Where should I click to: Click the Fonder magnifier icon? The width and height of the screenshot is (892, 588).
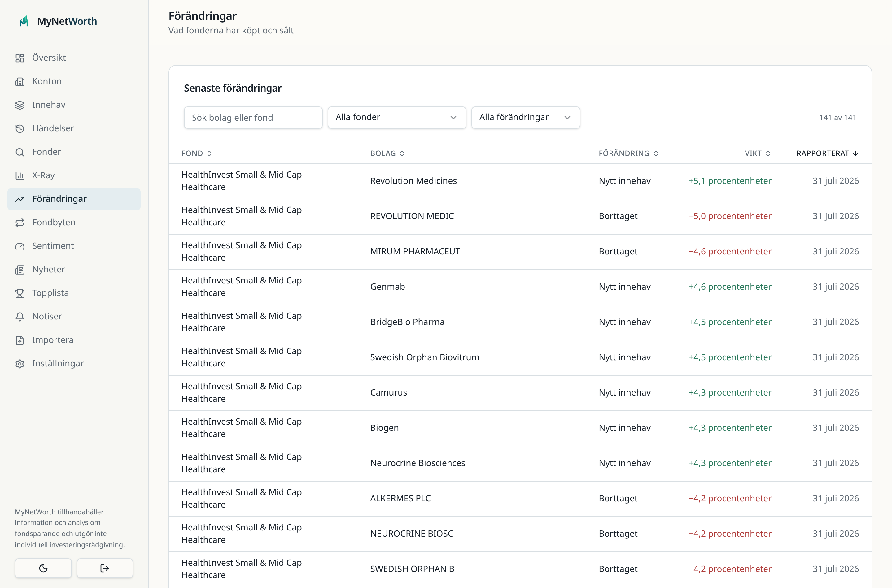20,152
